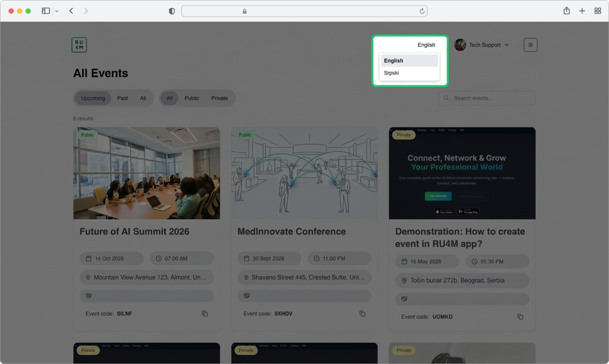Image resolution: width=609 pixels, height=364 pixels.
Task: Choose English in the language dropdown
Action: point(394,61)
